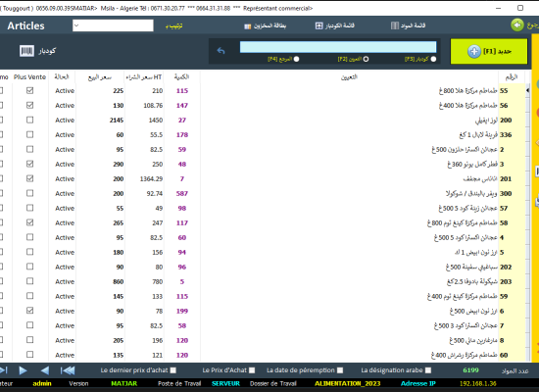Click the سعر الشراء HT column header
The height and width of the screenshot is (392, 539).
[144, 77]
